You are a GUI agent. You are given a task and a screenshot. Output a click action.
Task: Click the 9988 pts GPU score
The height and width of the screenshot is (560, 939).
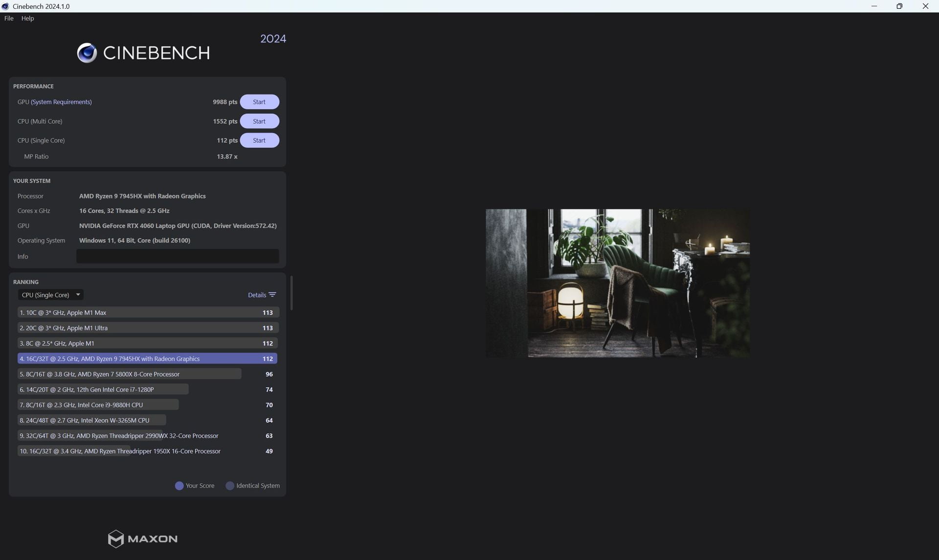pyautogui.click(x=225, y=102)
